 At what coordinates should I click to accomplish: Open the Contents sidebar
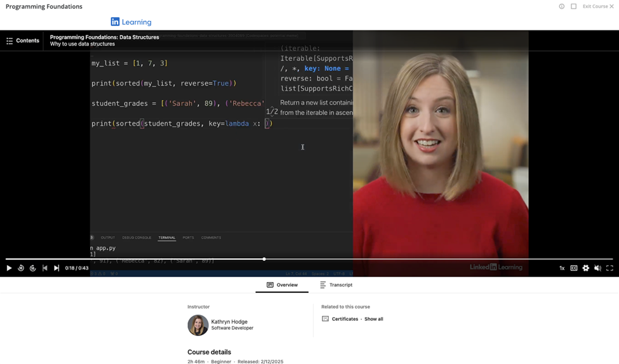(x=22, y=41)
